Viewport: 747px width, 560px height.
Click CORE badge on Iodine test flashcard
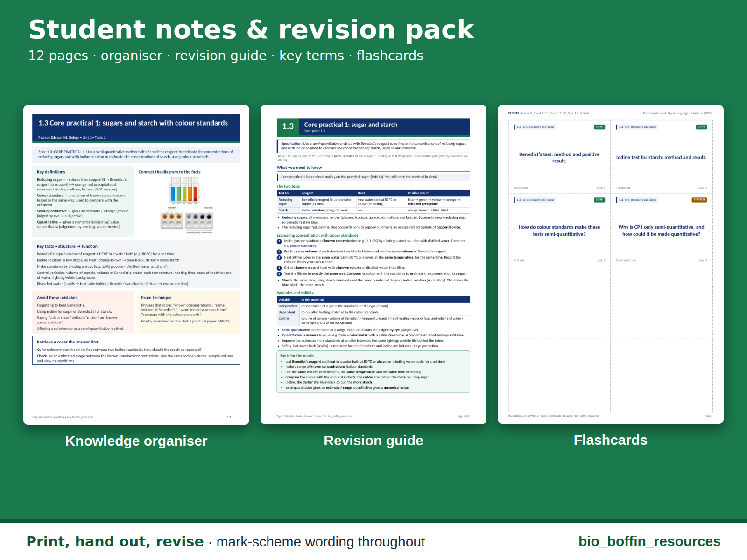coord(701,127)
